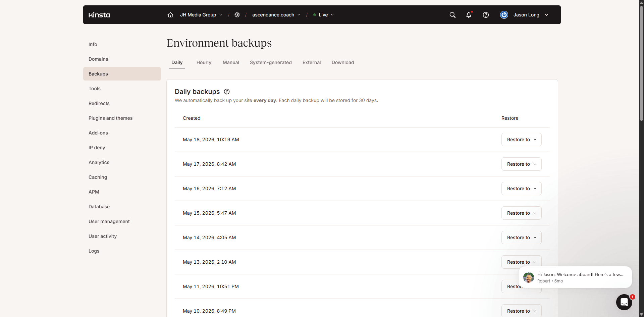Open Restore to for May 15, 2026 backup
The width and height of the screenshot is (644, 317).
tap(522, 213)
